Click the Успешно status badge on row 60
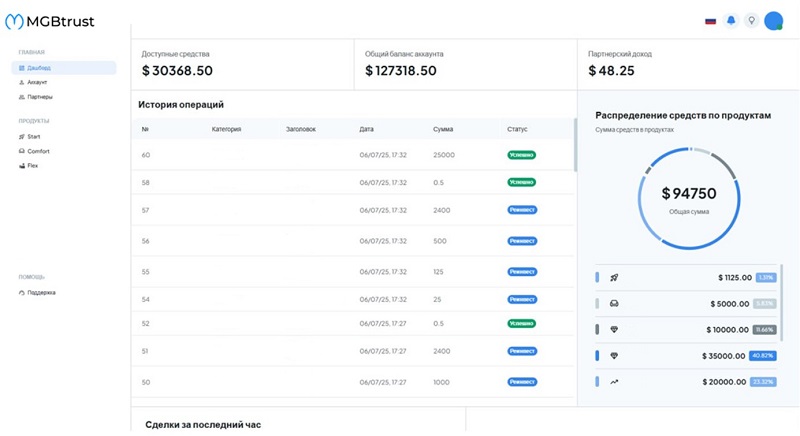 pyautogui.click(x=521, y=155)
